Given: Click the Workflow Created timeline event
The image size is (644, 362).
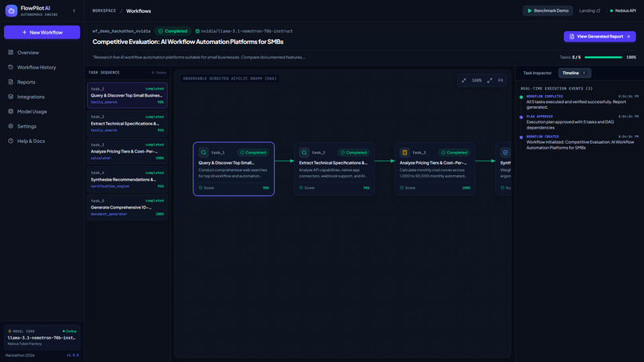Looking at the screenshot, I should tap(579, 142).
